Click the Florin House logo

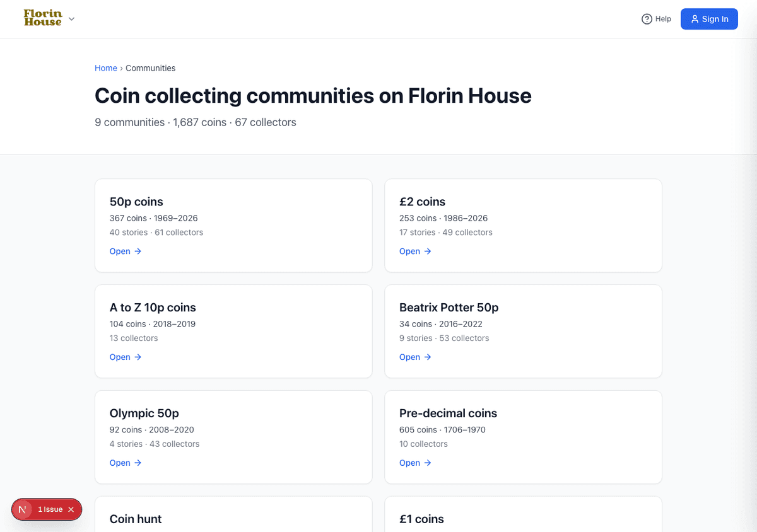43,18
